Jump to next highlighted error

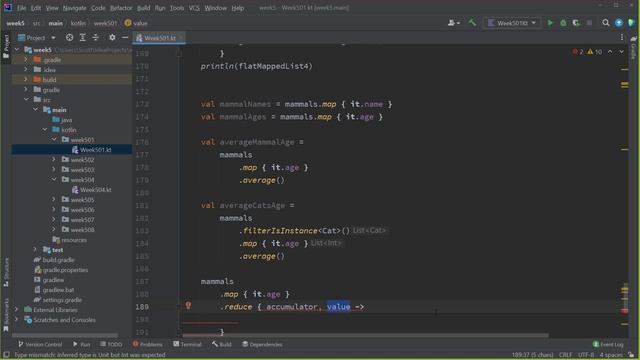pos(621,52)
